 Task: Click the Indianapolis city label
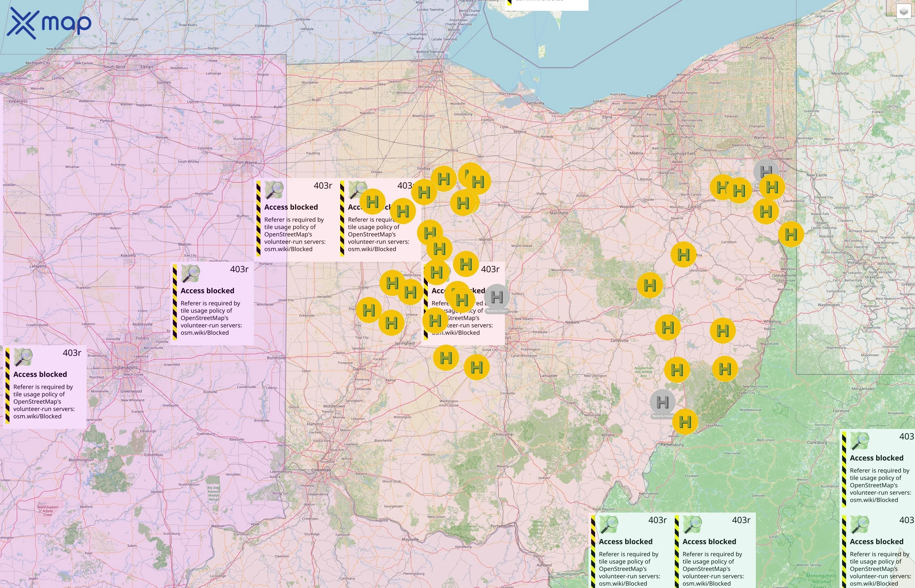click(x=125, y=367)
